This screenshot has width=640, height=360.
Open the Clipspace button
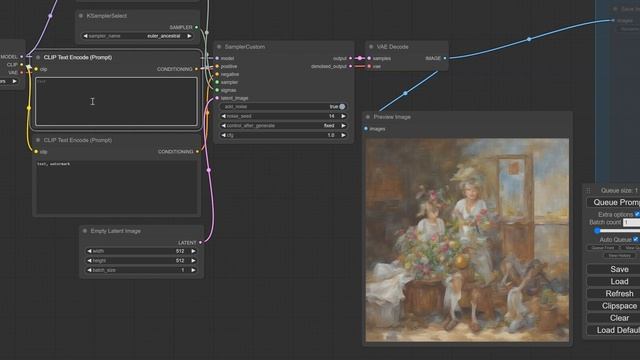[613, 306]
